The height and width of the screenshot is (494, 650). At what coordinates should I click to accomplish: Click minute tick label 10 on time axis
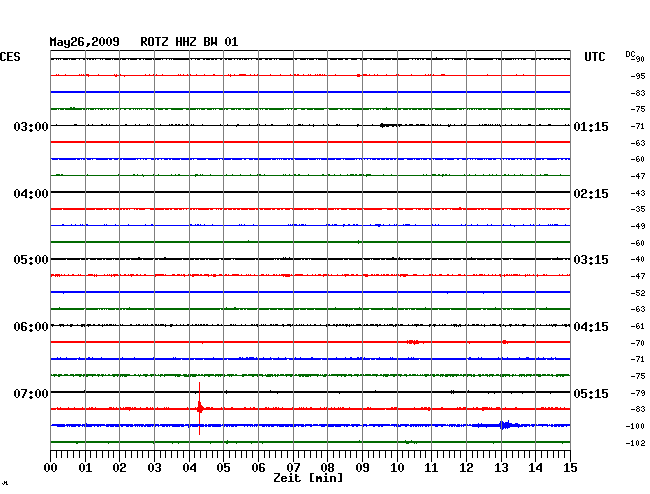tap(397, 468)
